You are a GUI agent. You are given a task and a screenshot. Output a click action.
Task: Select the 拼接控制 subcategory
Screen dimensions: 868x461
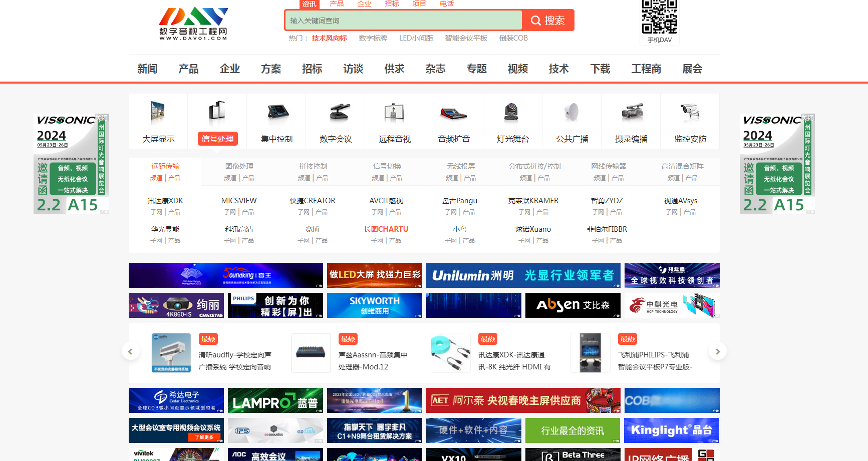313,166
